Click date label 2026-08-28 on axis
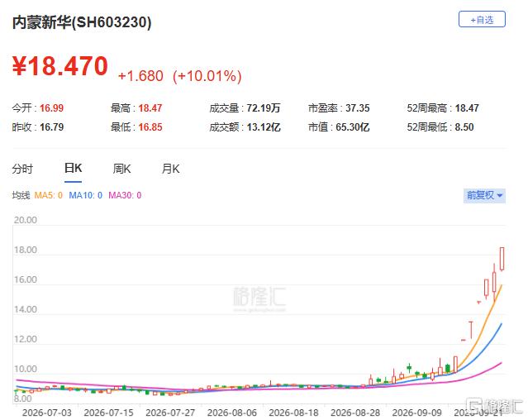Viewport: 528px width, 420px height. point(355,413)
